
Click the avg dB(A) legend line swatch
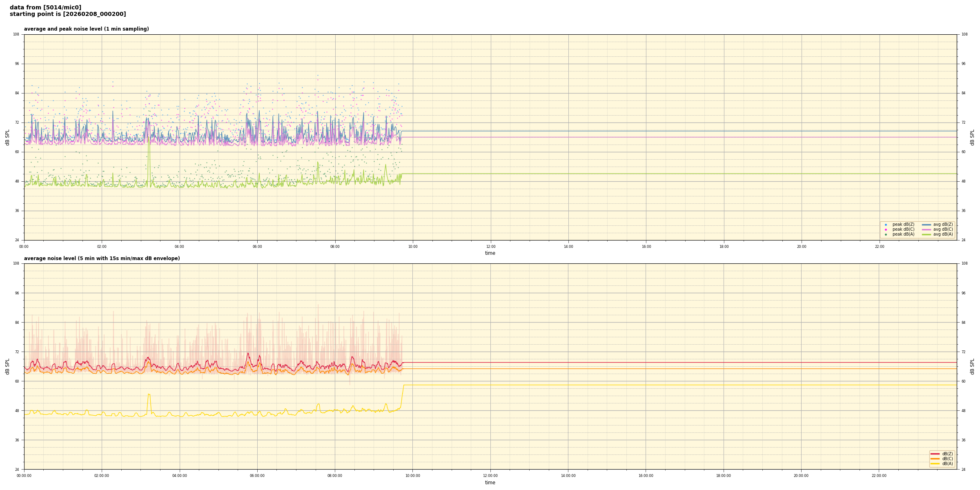tap(927, 234)
